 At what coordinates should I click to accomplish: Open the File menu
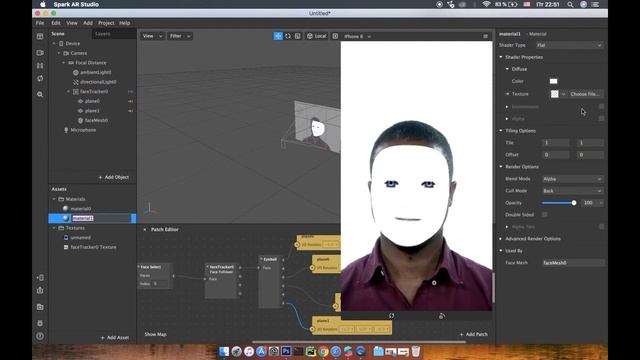tap(40, 23)
